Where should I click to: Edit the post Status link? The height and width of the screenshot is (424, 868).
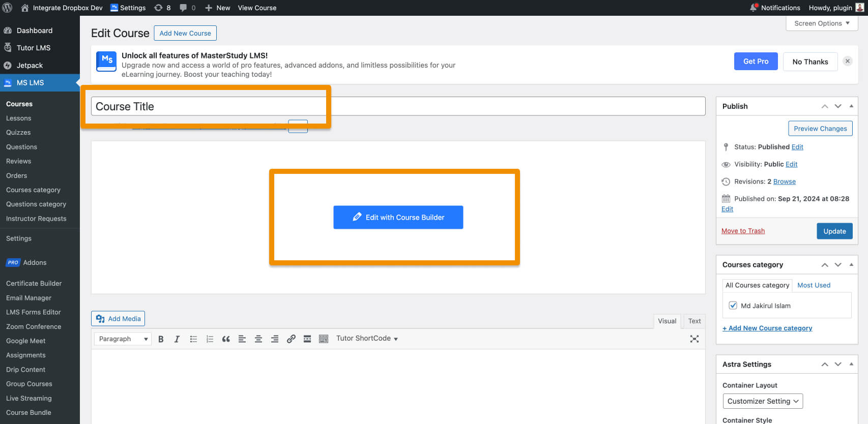pos(797,147)
